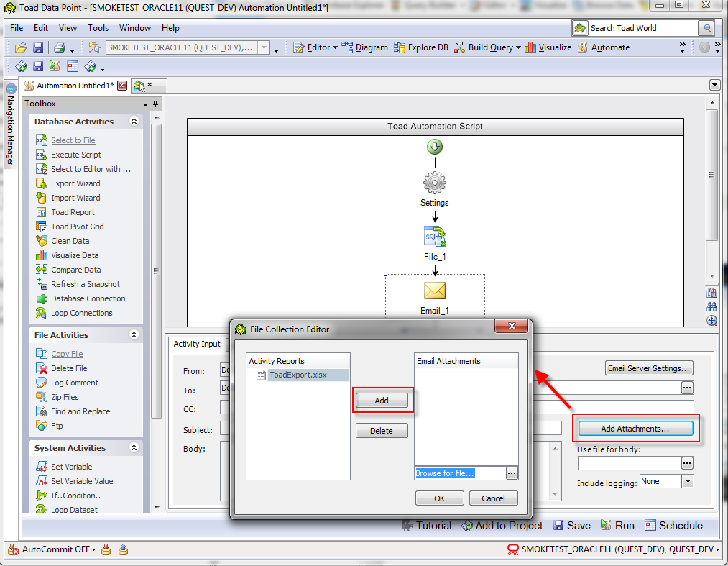
Task: Open the Tools menu
Action: point(98,28)
